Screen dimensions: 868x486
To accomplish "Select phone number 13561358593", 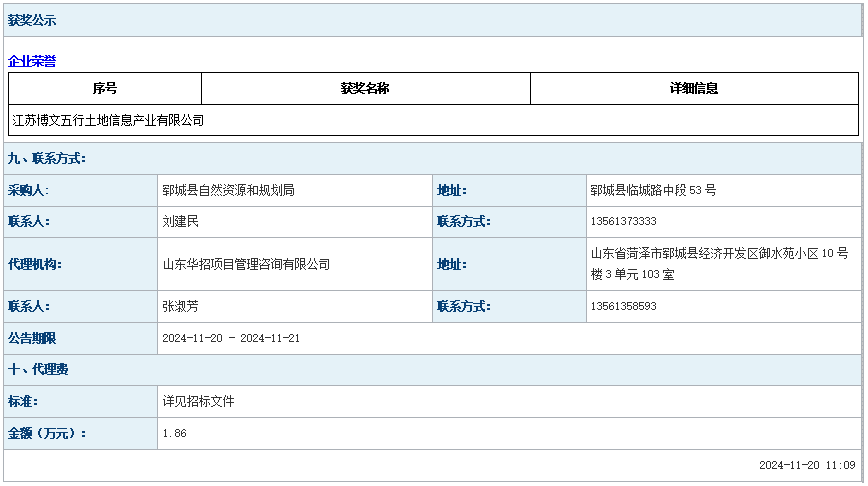I will pyautogui.click(x=623, y=306).
